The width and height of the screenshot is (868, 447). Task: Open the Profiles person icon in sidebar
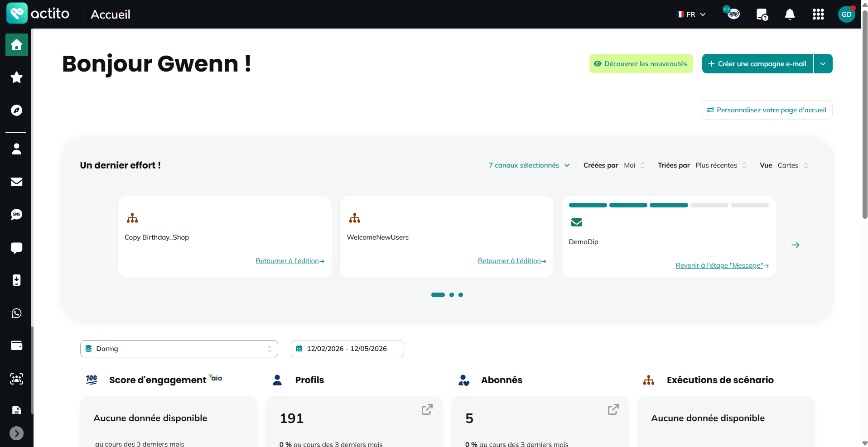(17, 149)
